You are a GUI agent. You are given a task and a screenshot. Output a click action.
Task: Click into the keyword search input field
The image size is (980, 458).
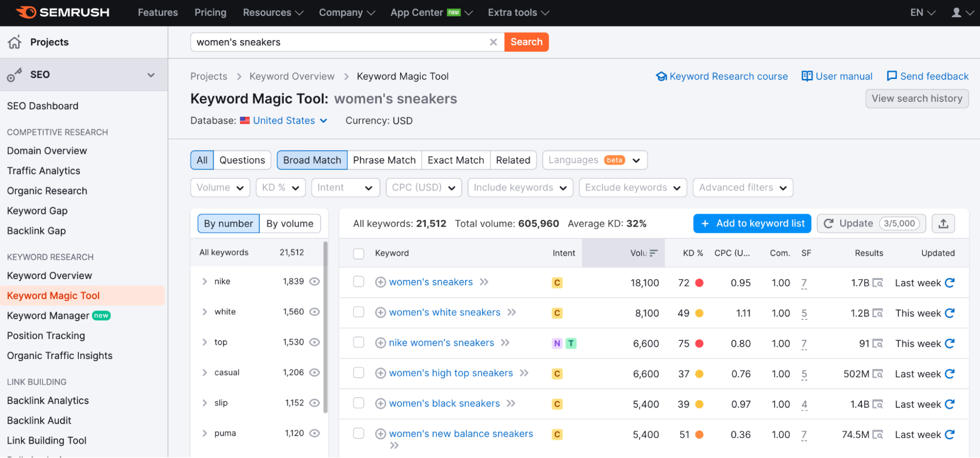click(x=338, y=42)
